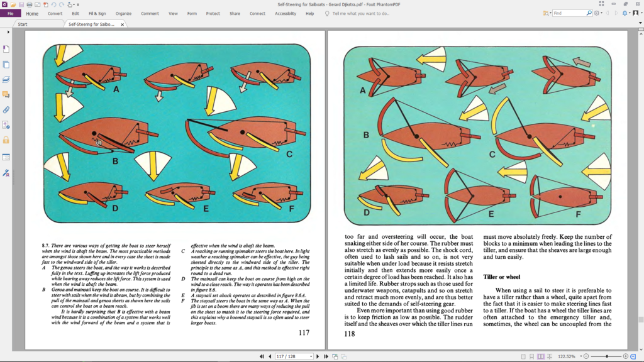Switch to continuous page view mode
Screen dimensions: 644x362
click(532, 356)
